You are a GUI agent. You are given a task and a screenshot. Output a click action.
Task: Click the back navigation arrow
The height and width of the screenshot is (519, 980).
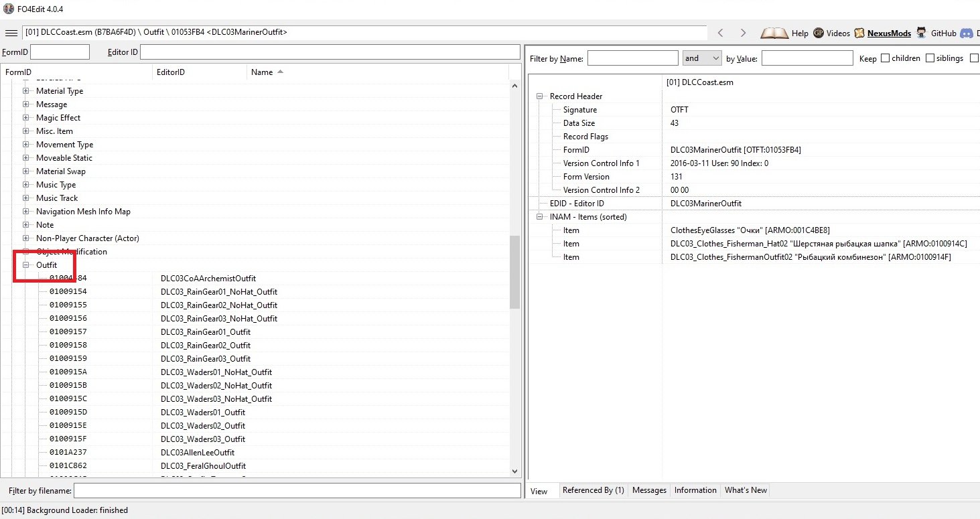[721, 33]
